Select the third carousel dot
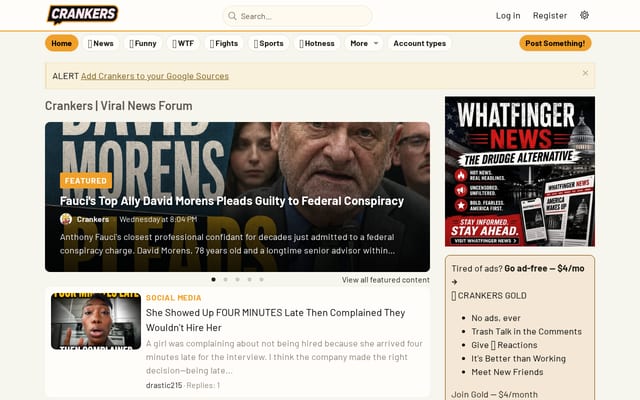 238,280
